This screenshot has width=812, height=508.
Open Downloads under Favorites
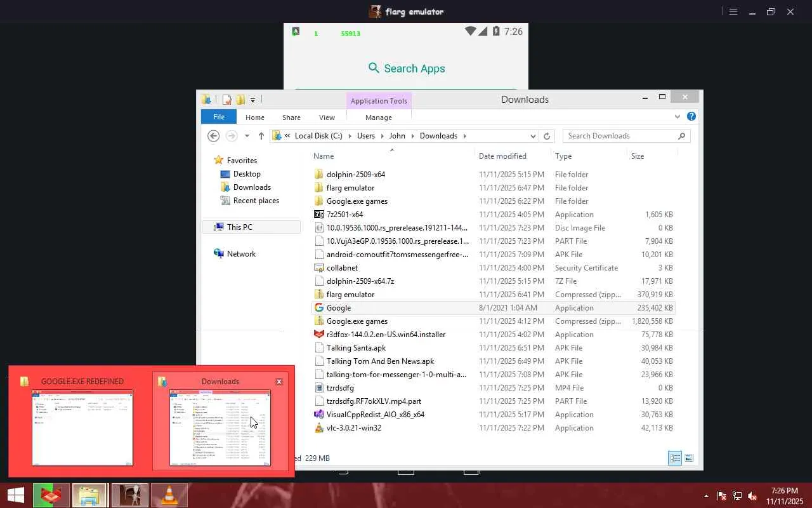(x=252, y=187)
